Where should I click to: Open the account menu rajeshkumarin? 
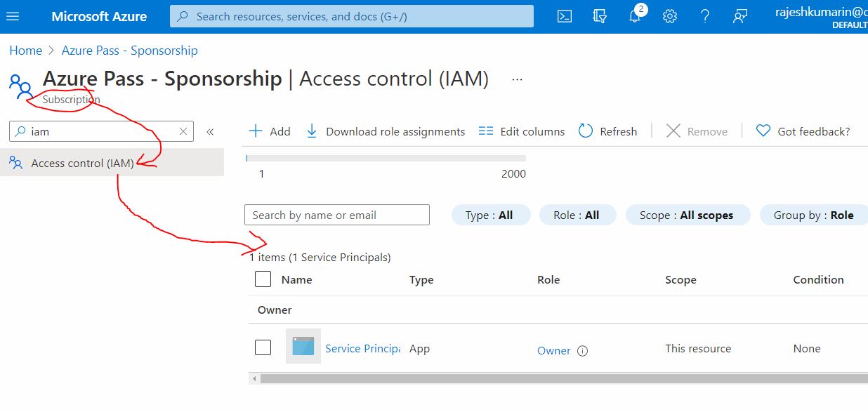coord(821,17)
